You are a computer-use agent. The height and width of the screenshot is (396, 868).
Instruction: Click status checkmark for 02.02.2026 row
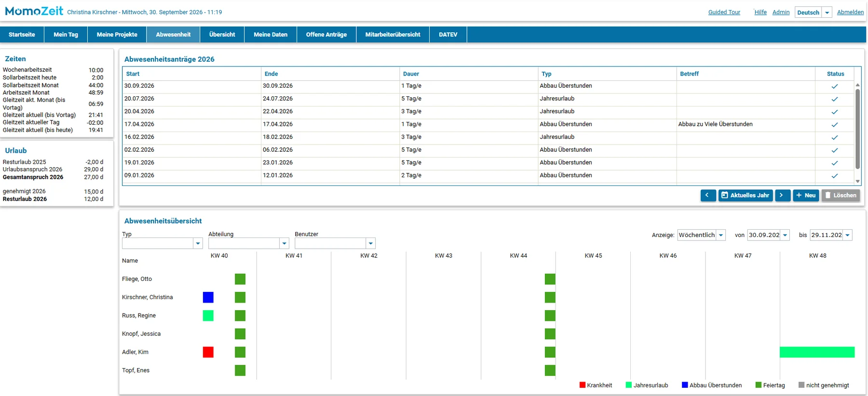click(x=834, y=150)
